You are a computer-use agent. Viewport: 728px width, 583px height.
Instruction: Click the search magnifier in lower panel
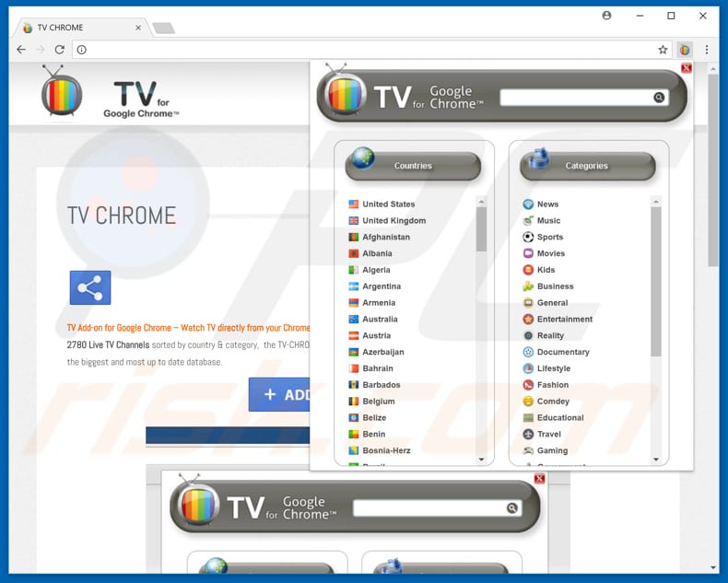pyautogui.click(x=511, y=507)
